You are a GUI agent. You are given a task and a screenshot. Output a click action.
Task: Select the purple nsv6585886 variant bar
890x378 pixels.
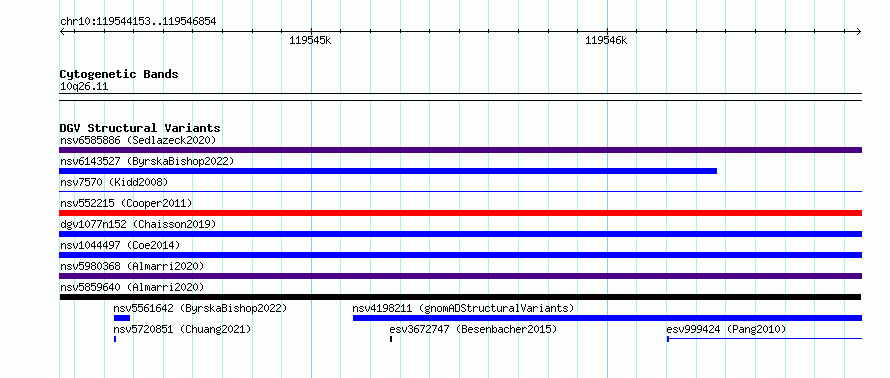point(460,150)
